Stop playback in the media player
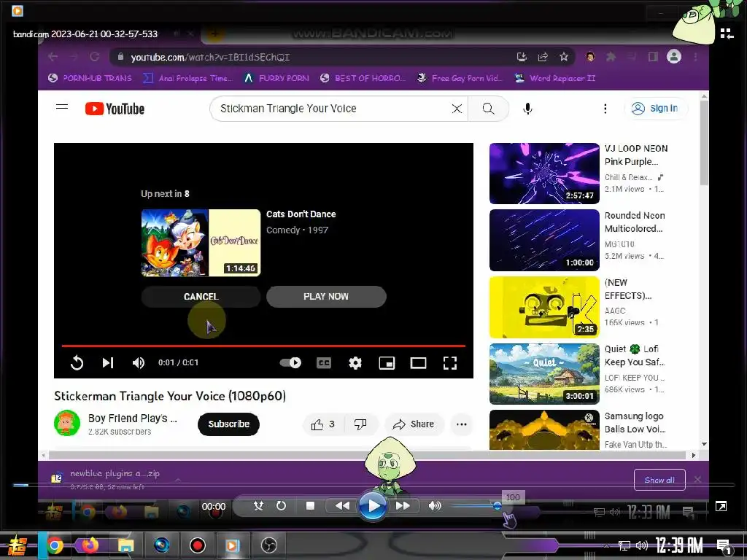This screenshot has height=560, width=747. click(x=310, y=506)
